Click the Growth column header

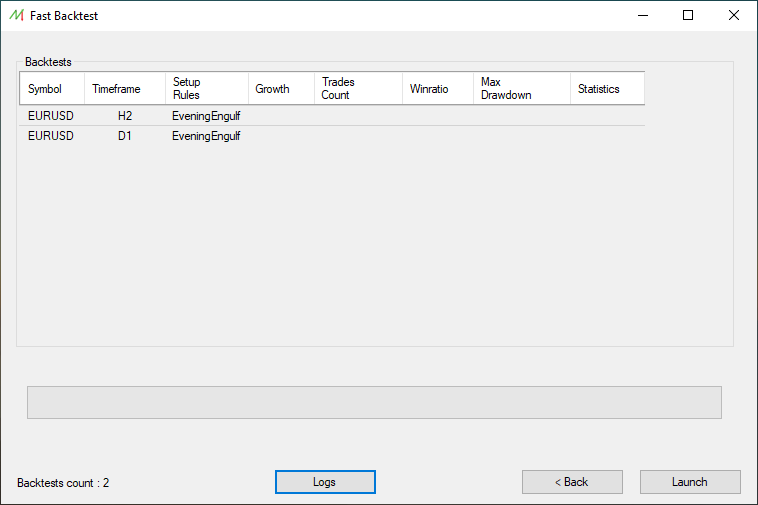click(281, 88)
